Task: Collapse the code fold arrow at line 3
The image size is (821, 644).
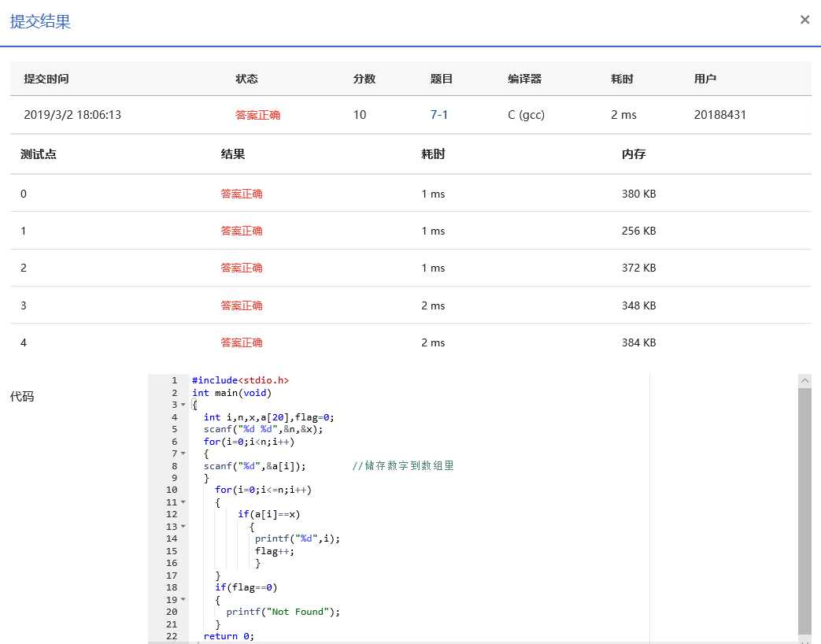Action: point(183,405)
